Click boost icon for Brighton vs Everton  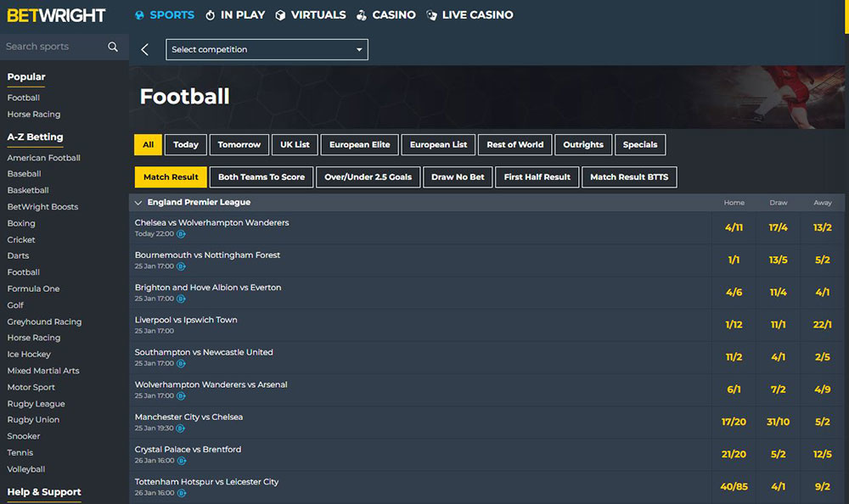click(x=181, y=299)
